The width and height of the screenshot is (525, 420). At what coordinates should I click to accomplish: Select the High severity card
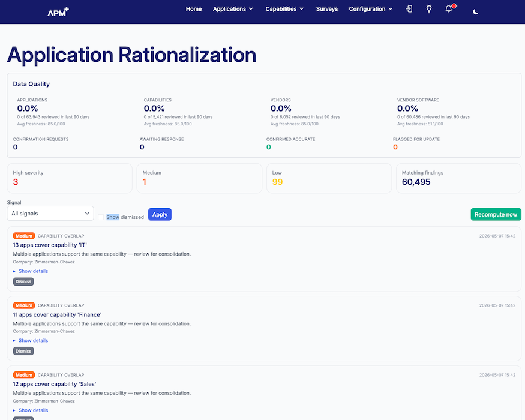[70, 178]
